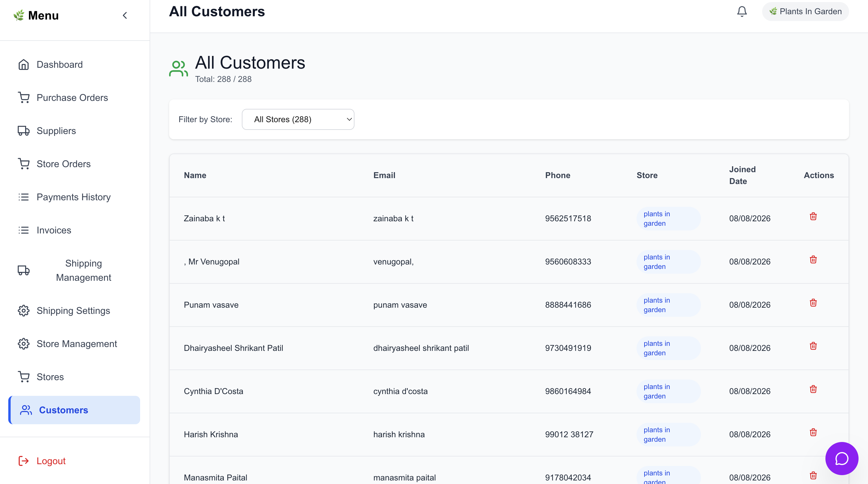Click the store tag in Punam vasave's row

point(668,305)
